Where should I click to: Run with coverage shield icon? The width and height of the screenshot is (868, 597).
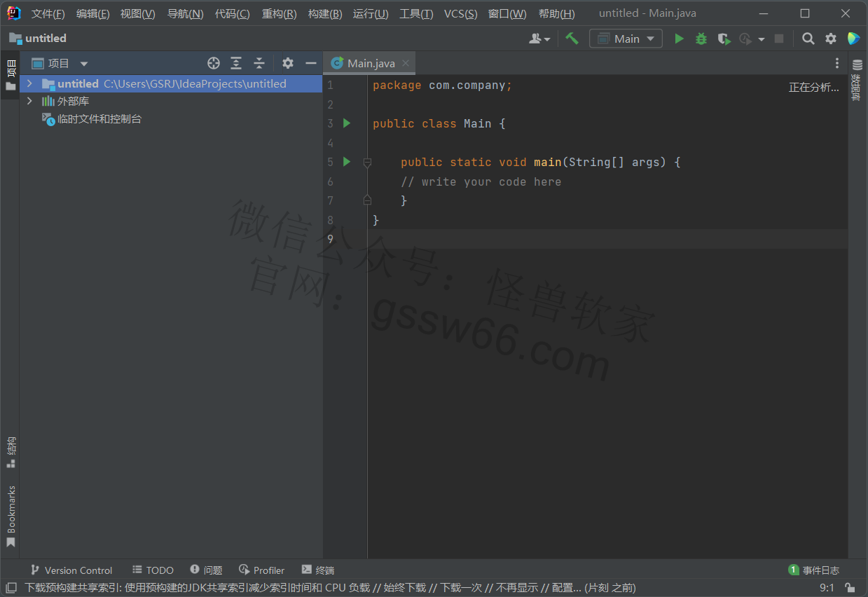pyautogui.click(x=724, y=39)
